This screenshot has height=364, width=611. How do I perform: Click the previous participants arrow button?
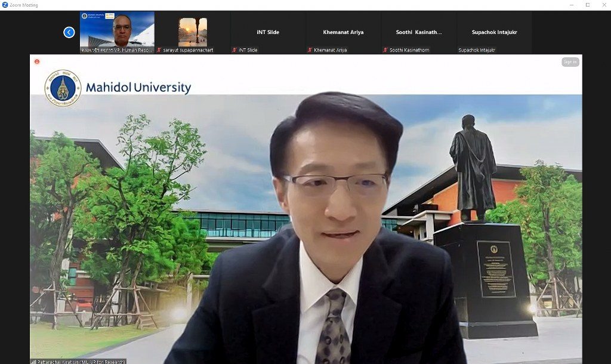pos(69,32)
